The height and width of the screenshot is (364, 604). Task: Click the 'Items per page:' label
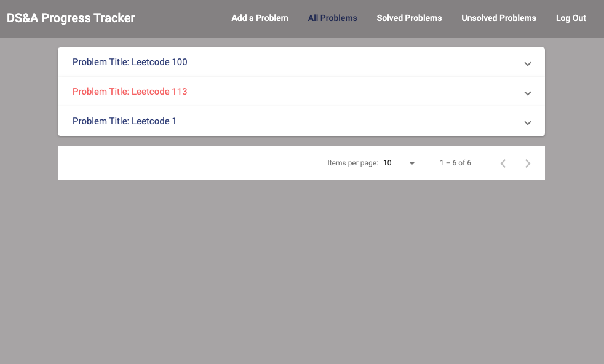tap(352, 163)
